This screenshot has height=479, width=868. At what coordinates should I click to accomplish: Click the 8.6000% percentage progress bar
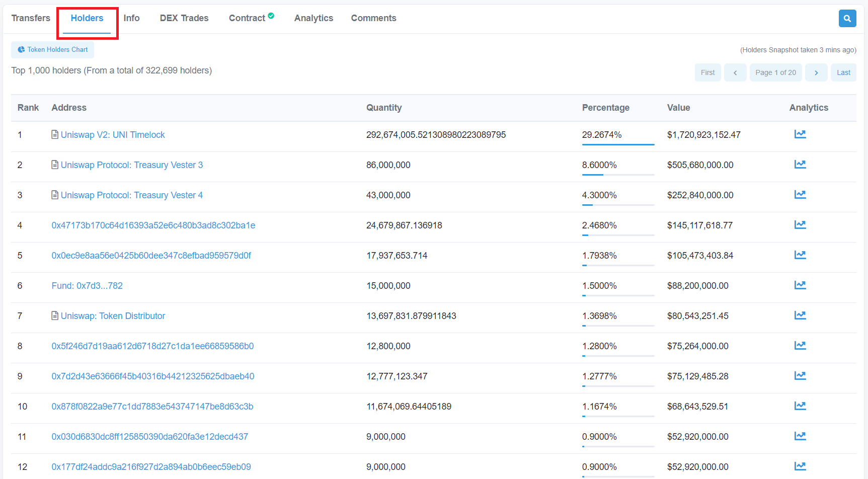[x=618, y=175]
